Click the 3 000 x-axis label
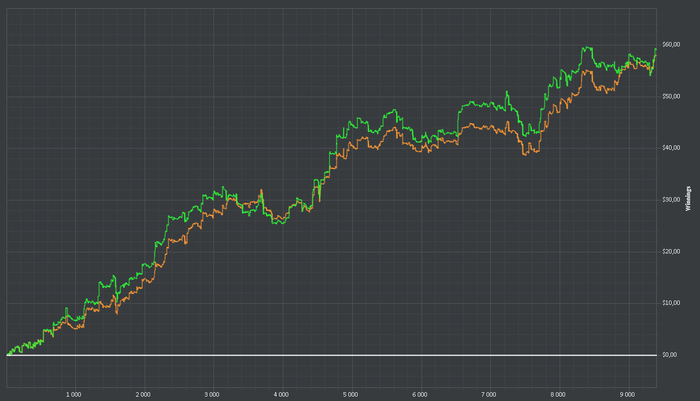Image resolution: width=700 pixels, height=401 pixels. tap(212, 394)
